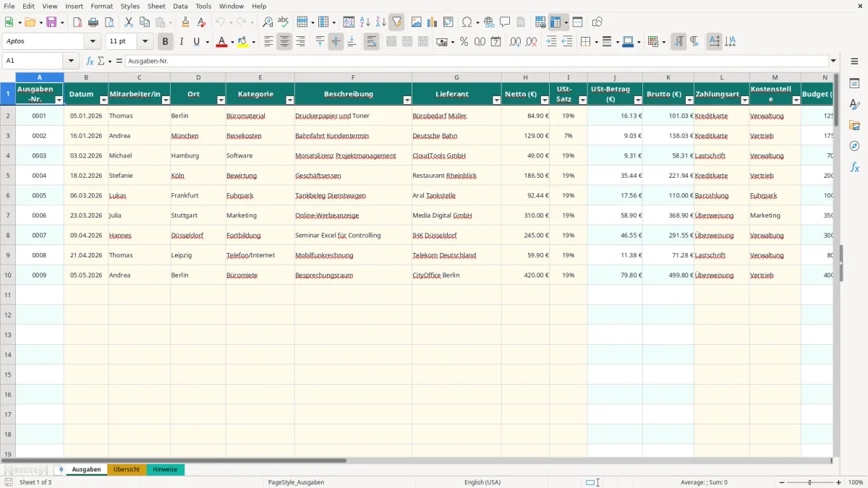Insert an image

point(417,22)
